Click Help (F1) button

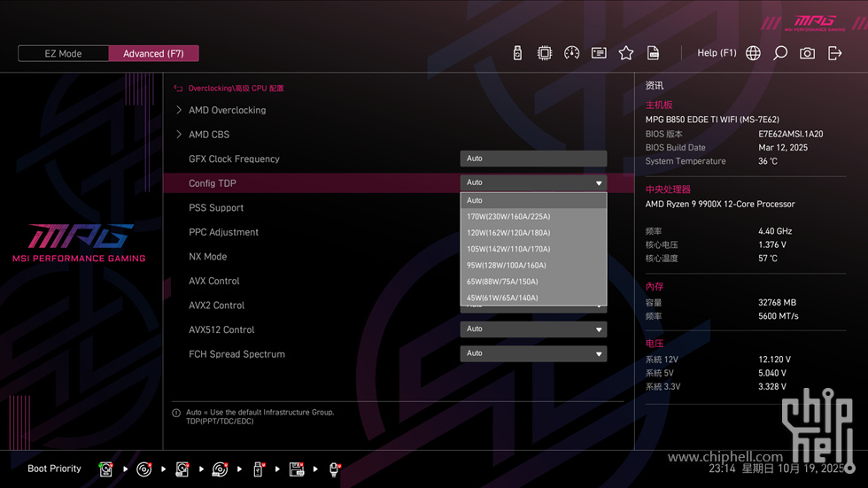[x=717, y=53]
